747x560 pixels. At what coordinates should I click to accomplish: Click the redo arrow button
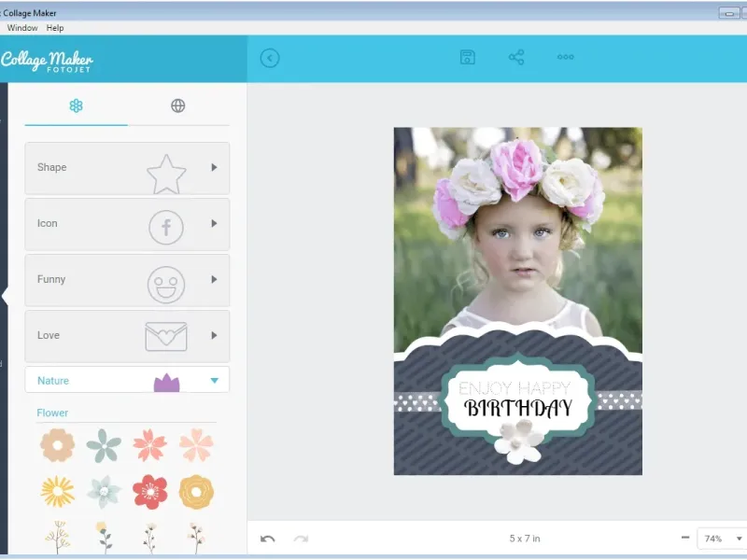coord(301,539)
